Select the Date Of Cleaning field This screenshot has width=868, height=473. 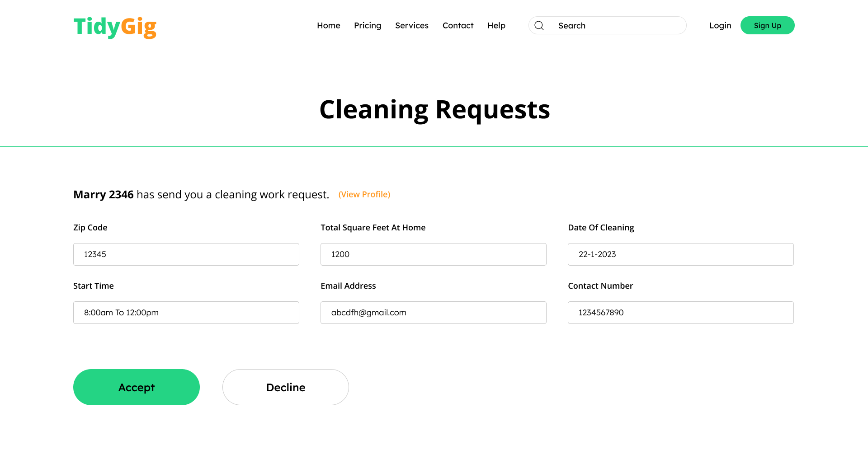(680, 254)
